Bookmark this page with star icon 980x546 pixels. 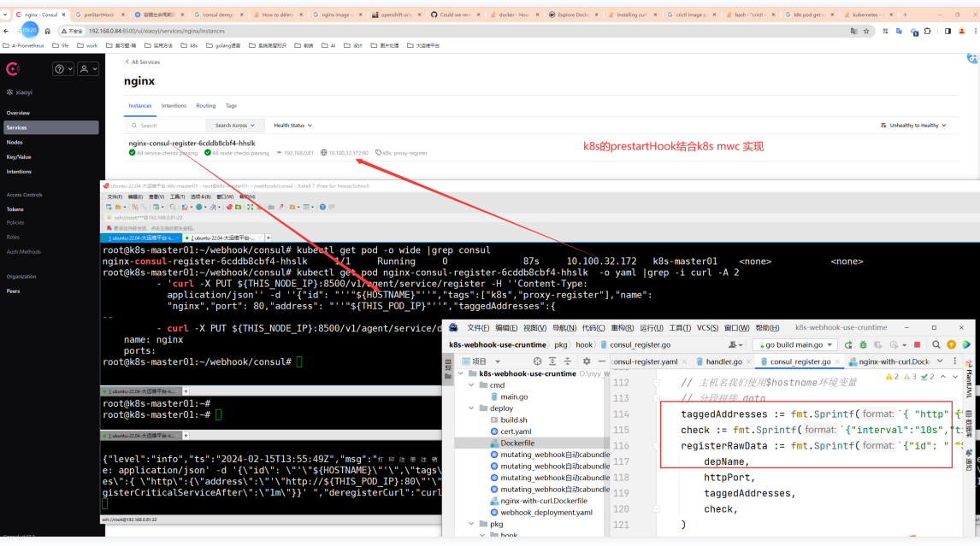pyautogui.click(x=866, y=31)
